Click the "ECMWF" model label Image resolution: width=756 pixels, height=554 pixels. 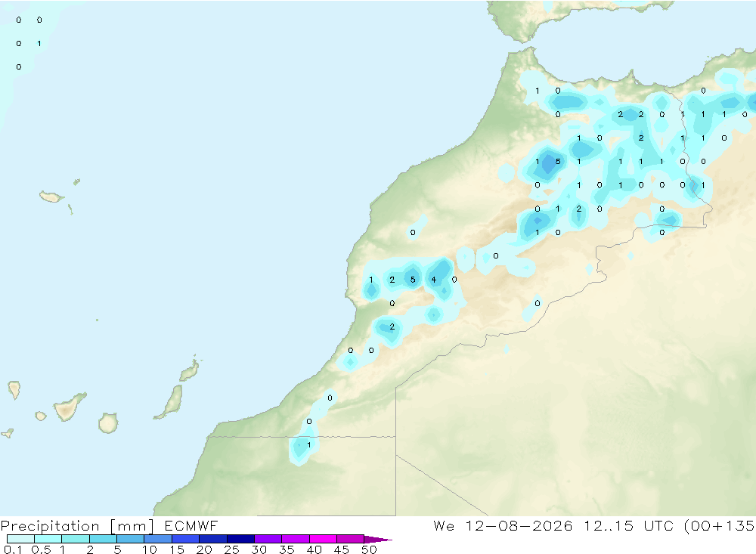coord(191,525)
